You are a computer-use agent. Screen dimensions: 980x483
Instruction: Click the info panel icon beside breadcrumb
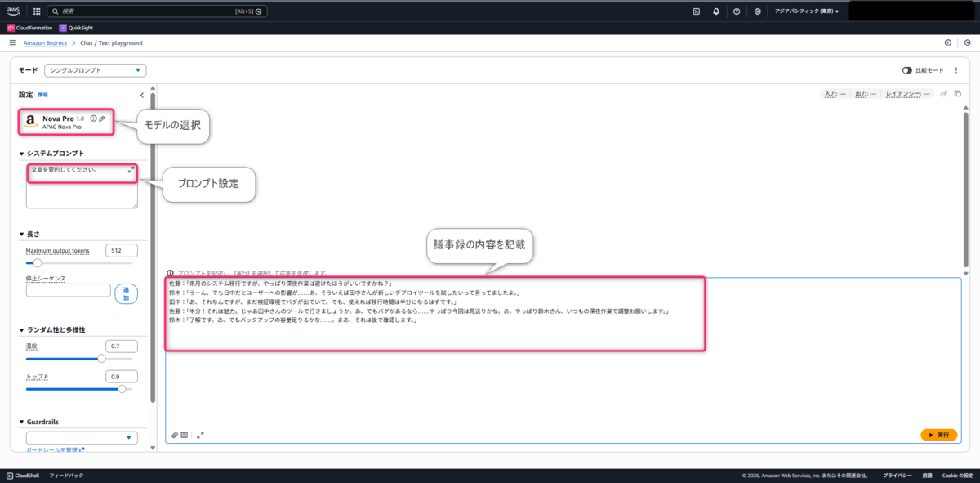[x=947, y=42]
